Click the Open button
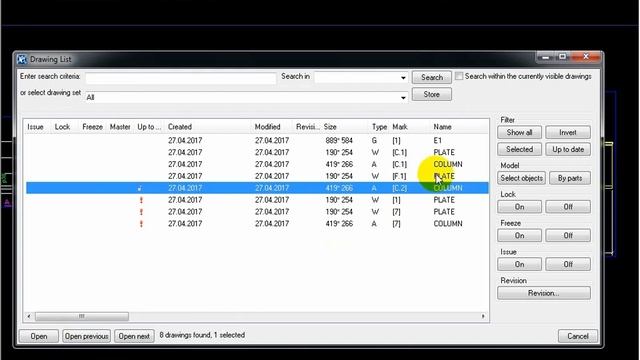This screenshot has width=640, height=360. click(39, 336)
